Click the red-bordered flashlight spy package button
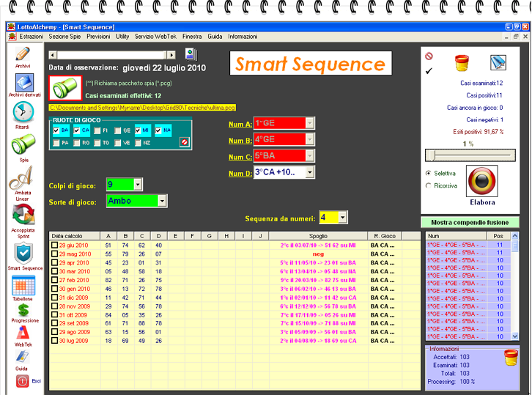 [x=65, y=88]
